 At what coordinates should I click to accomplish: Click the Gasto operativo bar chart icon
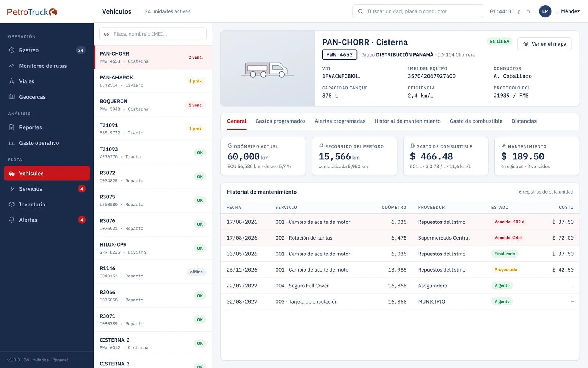[12, 143]
